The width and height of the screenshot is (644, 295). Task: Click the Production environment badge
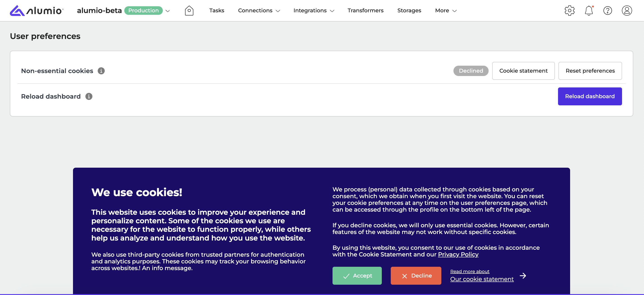[143, 11]
